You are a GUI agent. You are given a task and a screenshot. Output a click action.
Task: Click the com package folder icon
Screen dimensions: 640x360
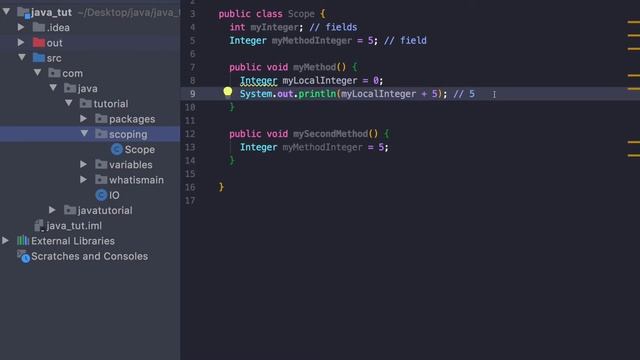tap(54, 73)
